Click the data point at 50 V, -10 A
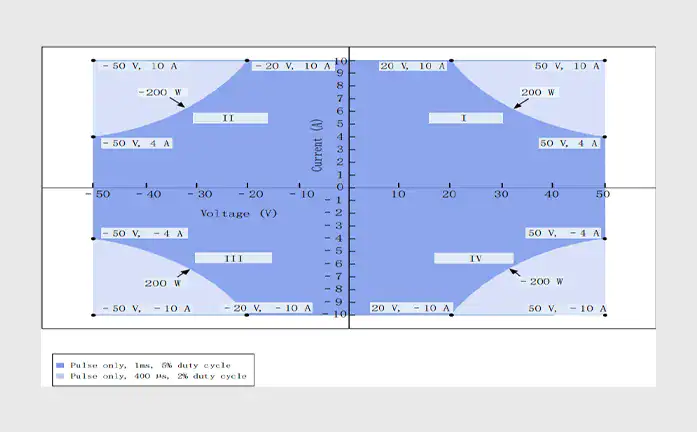This screenshot has height=432, width=697. coord(605,315)
